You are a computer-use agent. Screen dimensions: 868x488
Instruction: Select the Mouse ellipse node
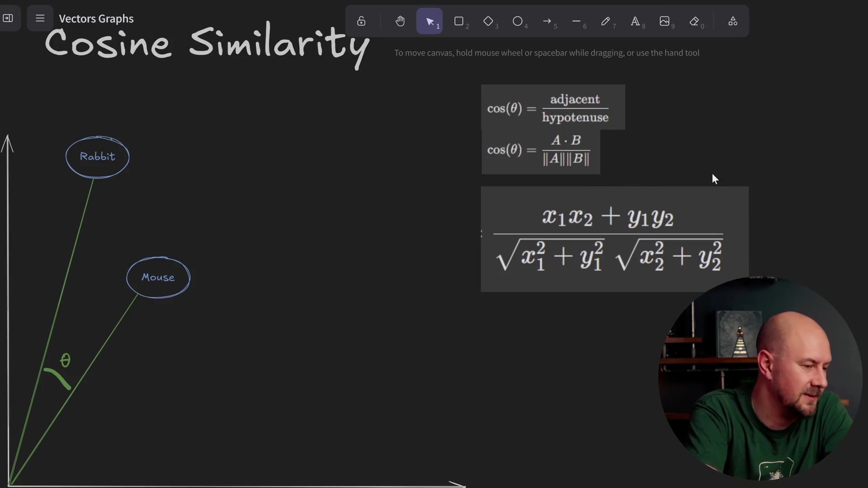pyautogui.click(x=158, y=277)
